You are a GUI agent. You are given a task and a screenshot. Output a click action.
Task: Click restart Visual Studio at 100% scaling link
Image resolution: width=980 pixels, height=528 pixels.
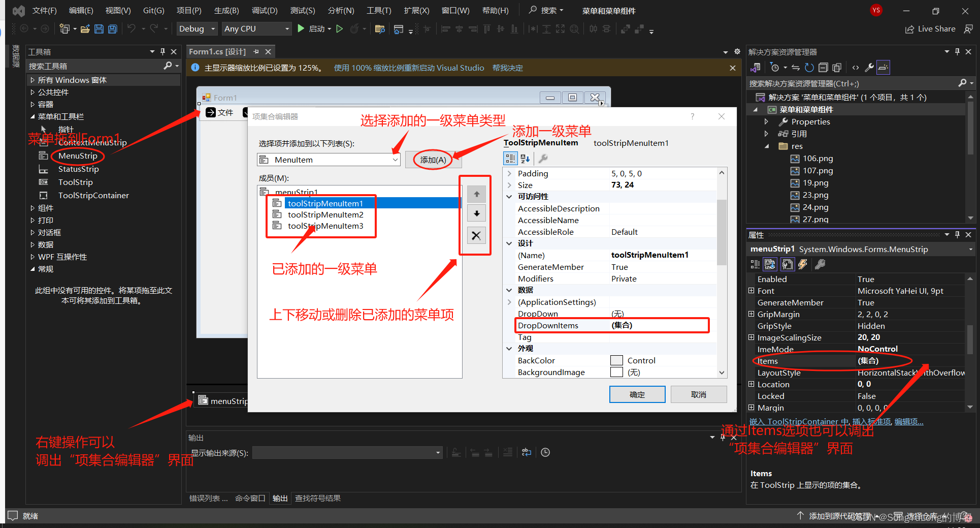click(x=409, y=68)
